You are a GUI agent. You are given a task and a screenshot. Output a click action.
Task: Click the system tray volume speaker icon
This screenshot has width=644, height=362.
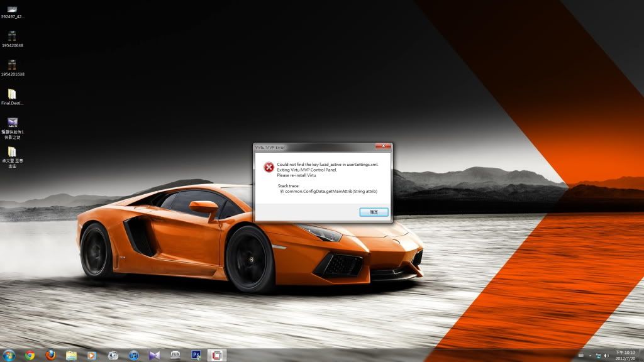click(x=606, y=356)
